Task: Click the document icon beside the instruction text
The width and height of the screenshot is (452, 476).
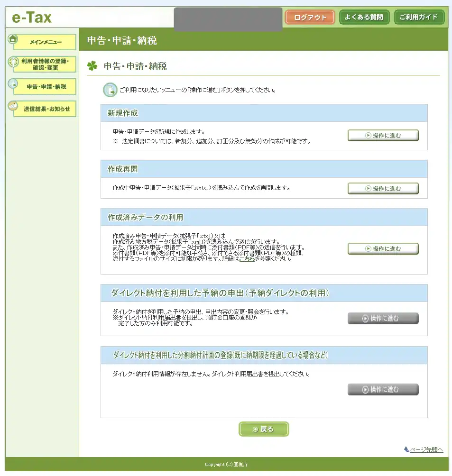Action: [109, 90]
